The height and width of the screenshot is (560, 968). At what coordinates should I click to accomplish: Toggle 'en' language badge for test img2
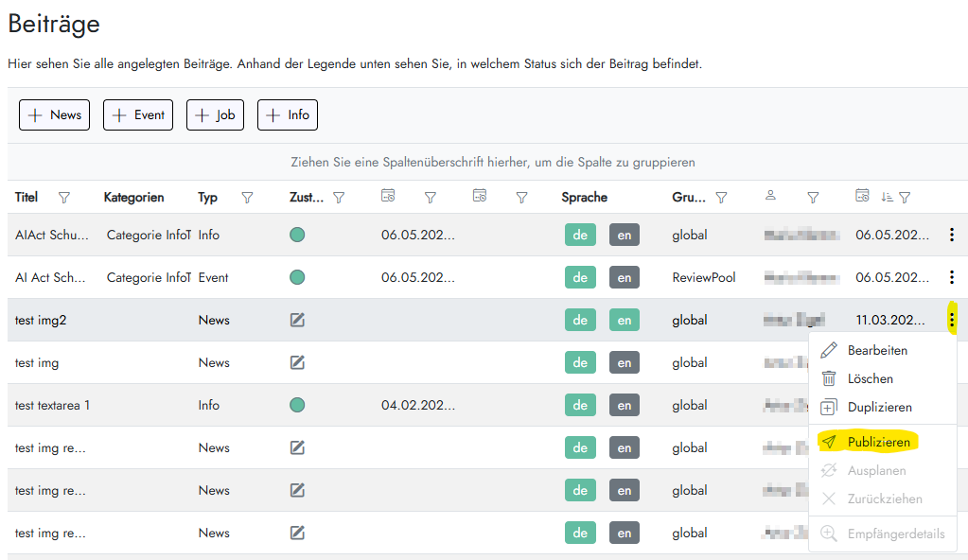pos(624,320)
